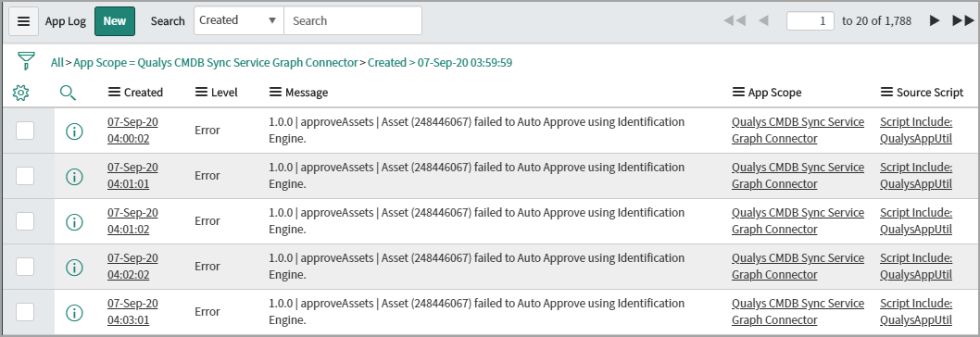Open the QualysAppUtil script link in the 04:02:02 row
The image size is (980, 337).
coord(916,267)
